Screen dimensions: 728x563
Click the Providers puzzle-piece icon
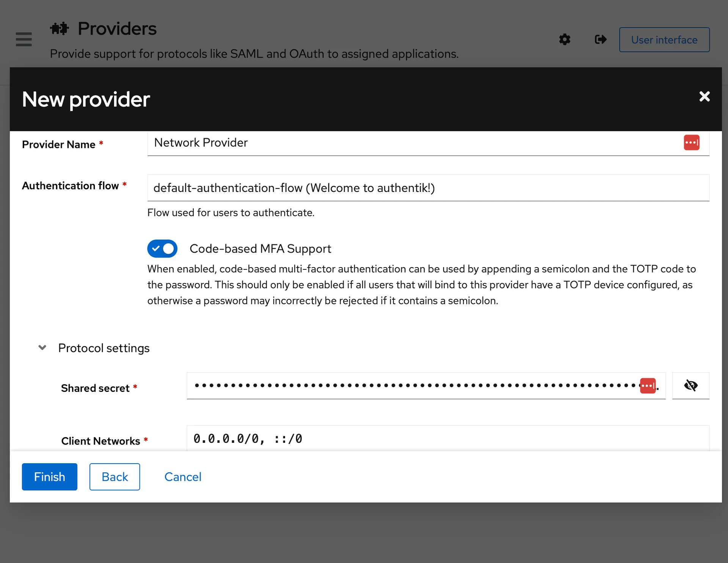60,28
